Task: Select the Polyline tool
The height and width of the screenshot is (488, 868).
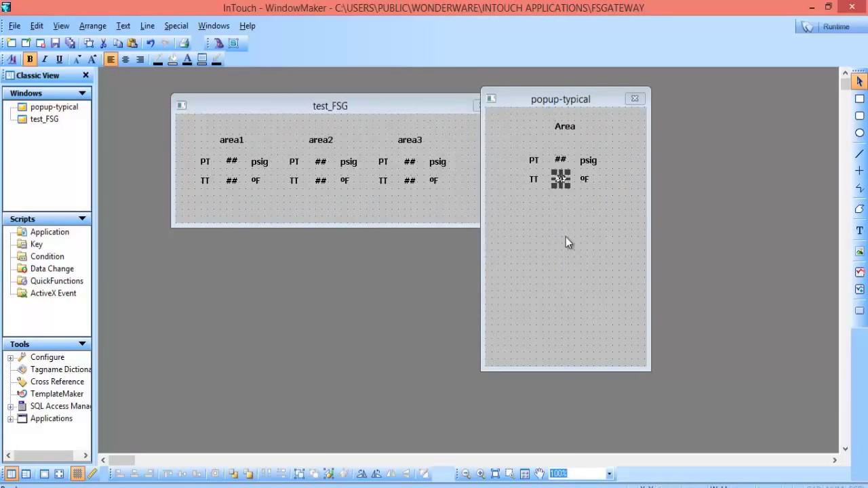Action: [x=859, y=188]
